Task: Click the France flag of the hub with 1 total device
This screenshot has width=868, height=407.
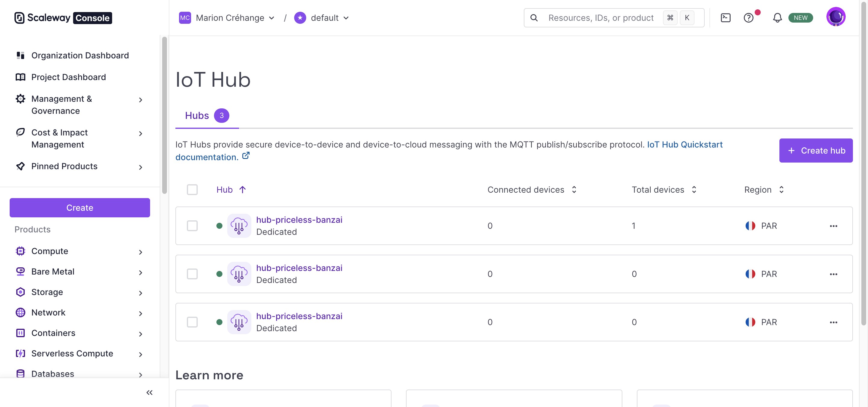Action: click(x=750, y=226)
